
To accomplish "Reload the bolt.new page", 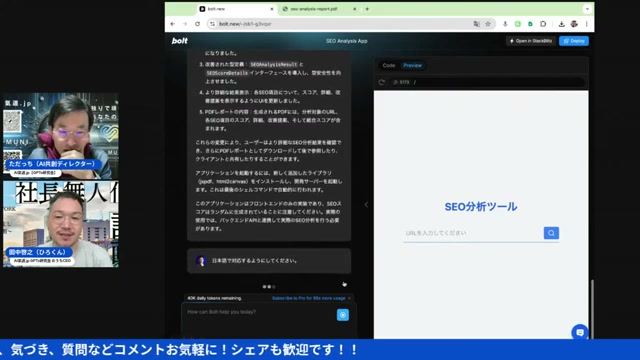I will 198,24.
